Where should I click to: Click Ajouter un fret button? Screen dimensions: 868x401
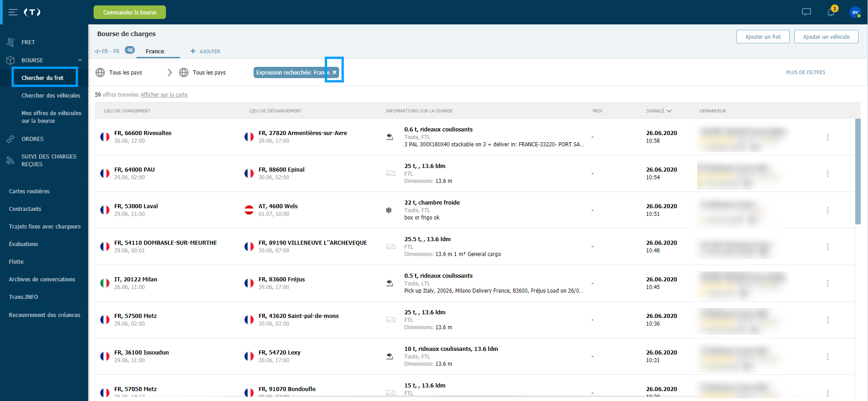763,37
